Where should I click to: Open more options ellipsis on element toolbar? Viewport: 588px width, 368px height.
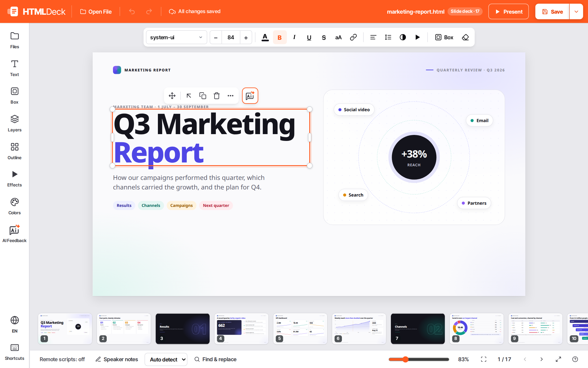[230, 96]
